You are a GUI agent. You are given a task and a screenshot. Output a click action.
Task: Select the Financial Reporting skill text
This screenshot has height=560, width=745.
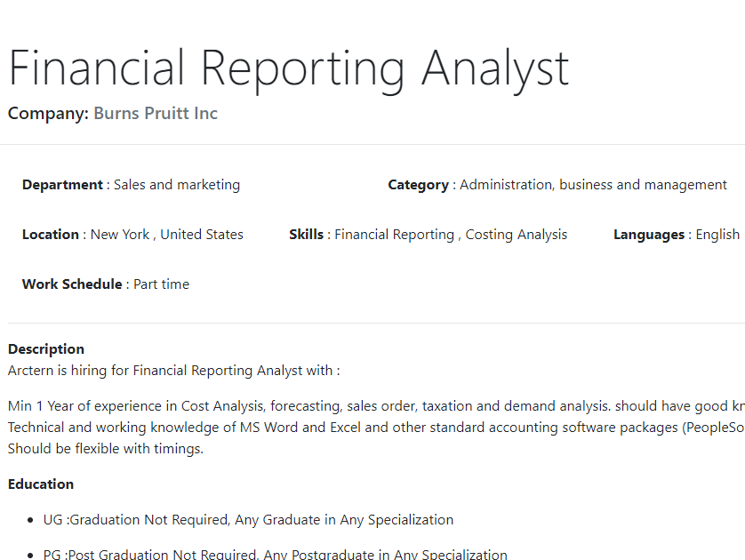point(395,235)
